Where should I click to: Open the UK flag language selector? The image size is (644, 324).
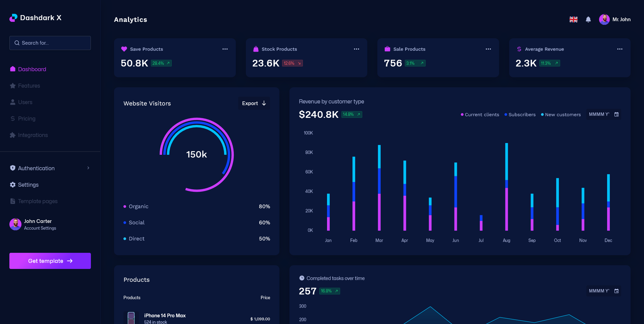(x=573, y=19)
